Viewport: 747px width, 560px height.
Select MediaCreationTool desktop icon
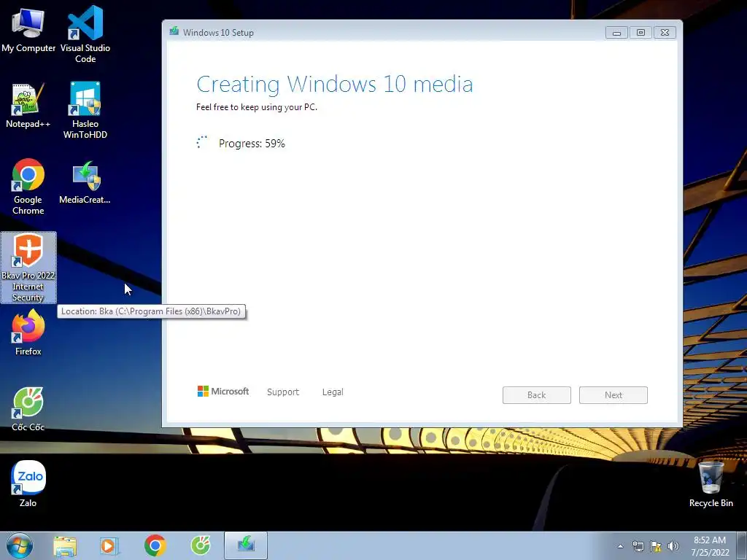point(85,183)
